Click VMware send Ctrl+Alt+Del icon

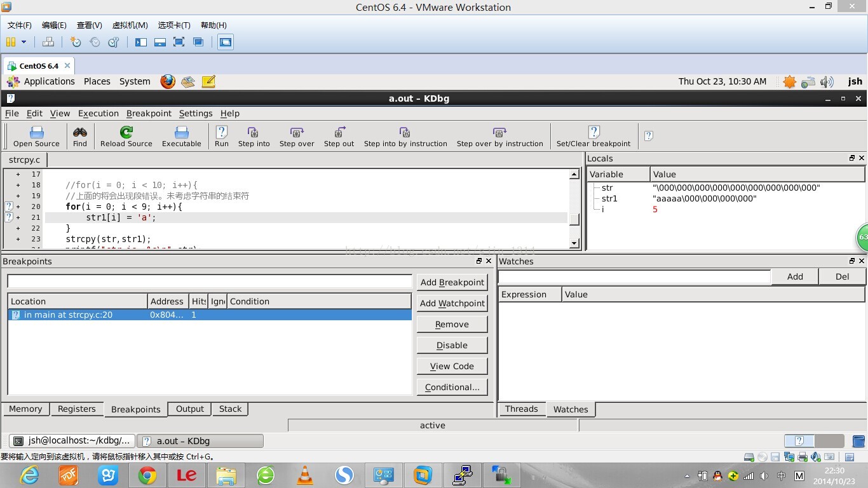point(48,42)
